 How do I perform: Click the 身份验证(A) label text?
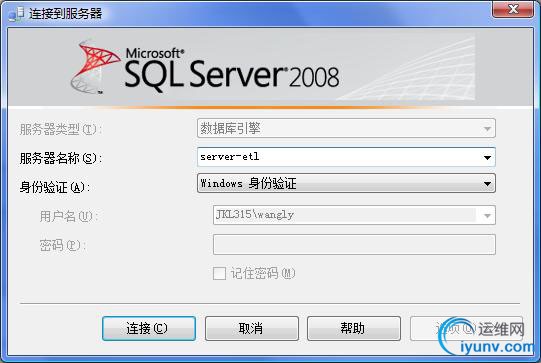click(55, 187)
